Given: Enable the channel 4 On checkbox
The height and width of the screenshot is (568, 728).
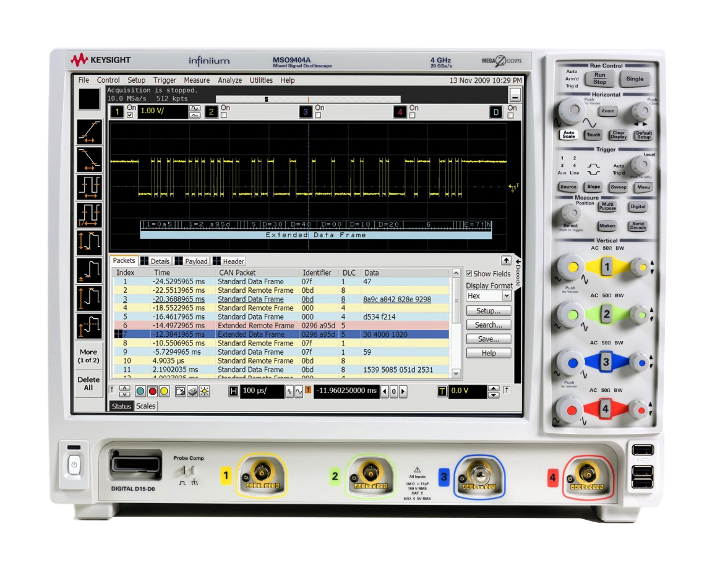Looking at the screenshot, I should pyautogui.click(x=413, y=115).
